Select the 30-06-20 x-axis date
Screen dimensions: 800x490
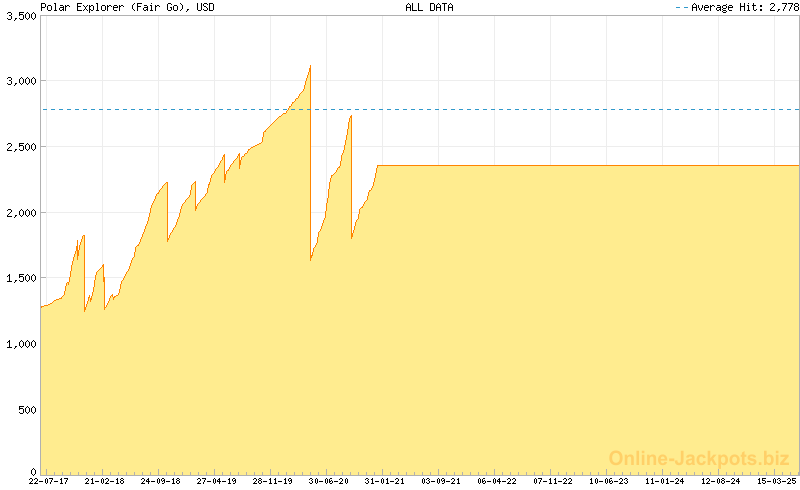point(328,481)
